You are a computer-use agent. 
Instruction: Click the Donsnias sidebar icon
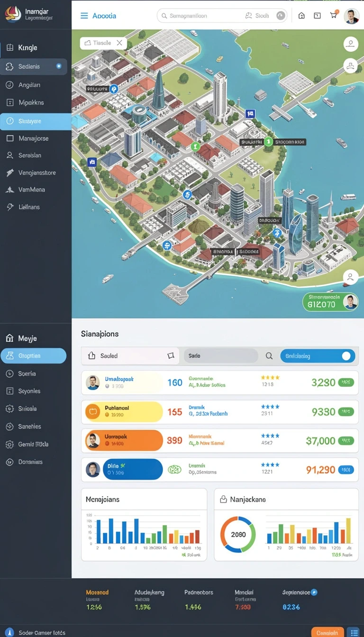9,462
